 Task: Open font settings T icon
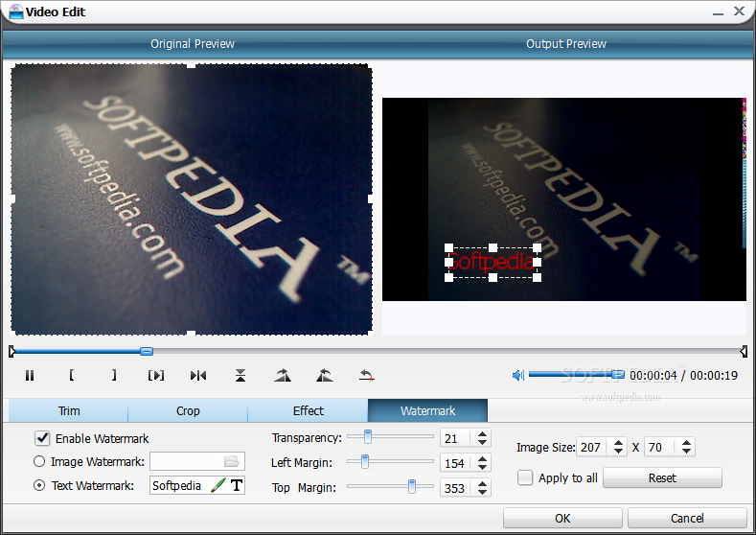tap(237, 485)
